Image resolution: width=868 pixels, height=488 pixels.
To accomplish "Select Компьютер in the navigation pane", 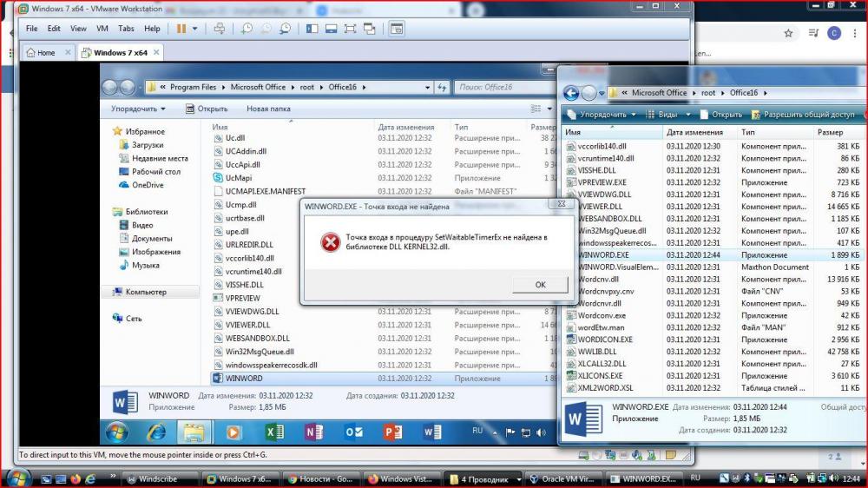I will (146, 293).
